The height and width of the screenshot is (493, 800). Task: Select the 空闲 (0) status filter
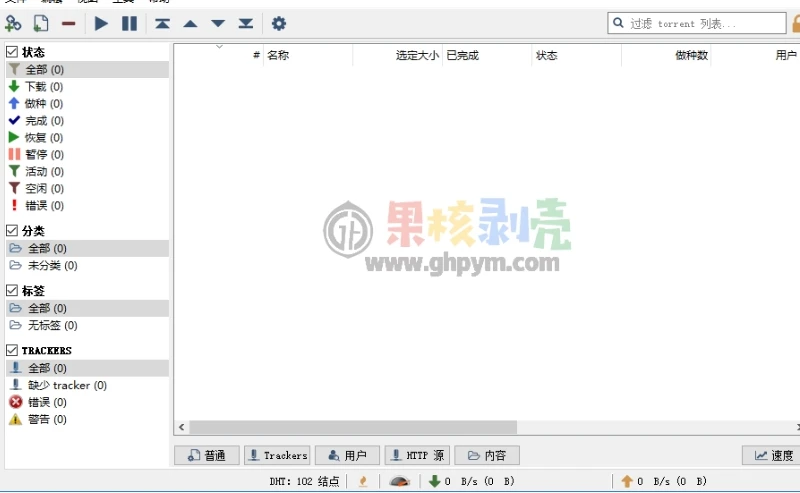point(87,188)
